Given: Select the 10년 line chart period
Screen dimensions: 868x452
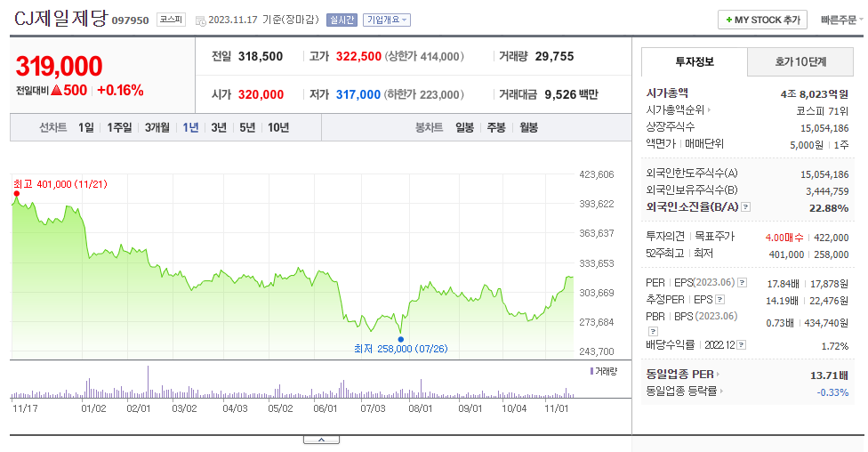Looking at the screenshot, I should [x=278, y=127].
